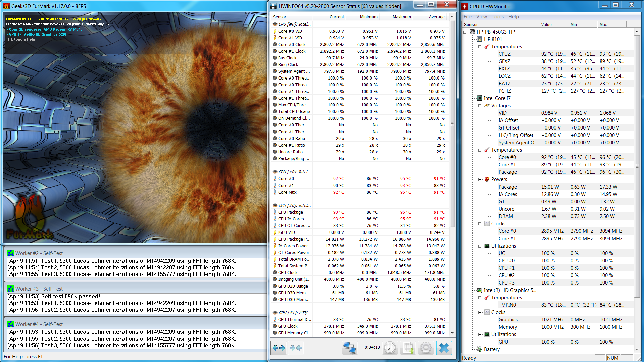Click the expand layout arrows button in HWiNFO

click(279, 348)
